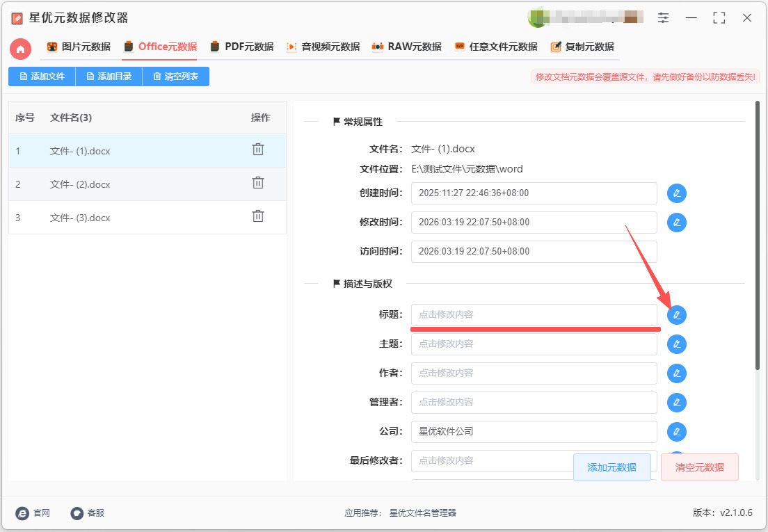
Task: Open 官网 link icon
Action: (22, 513)
